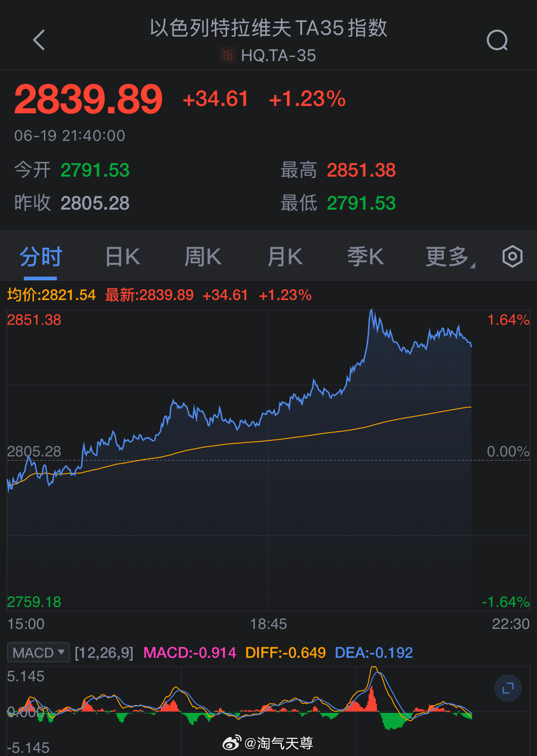Screen dimensions: 537x756
Task: Switch to the 季K tab
Action: click(365, 256)
